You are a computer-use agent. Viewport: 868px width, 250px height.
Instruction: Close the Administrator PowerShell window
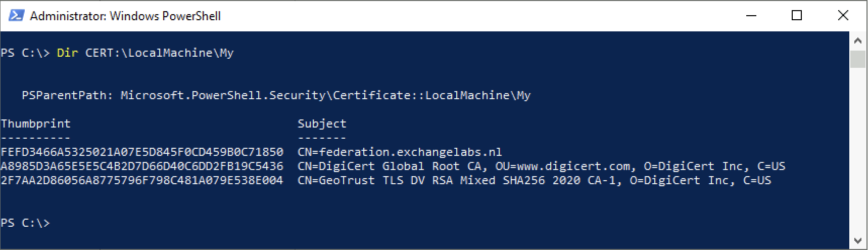point(843,16)
